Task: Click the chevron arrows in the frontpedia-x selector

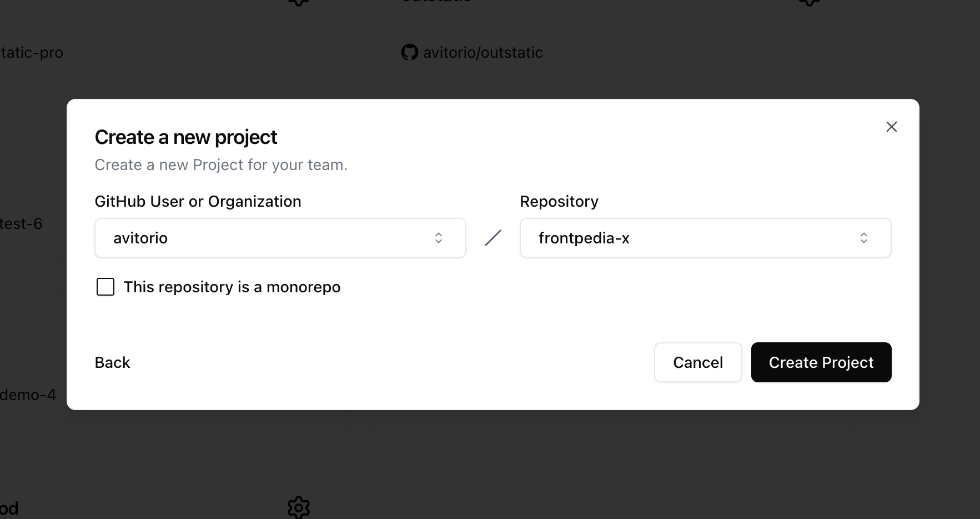Action: pyautogui.click(x=863, y=238)
